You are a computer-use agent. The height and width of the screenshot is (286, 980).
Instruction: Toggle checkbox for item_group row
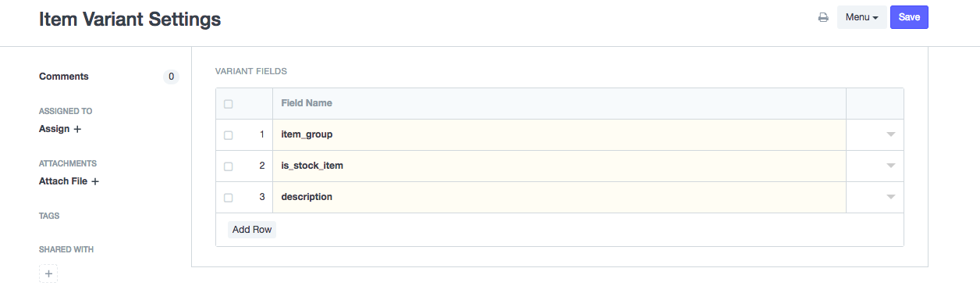click(228, 135)
